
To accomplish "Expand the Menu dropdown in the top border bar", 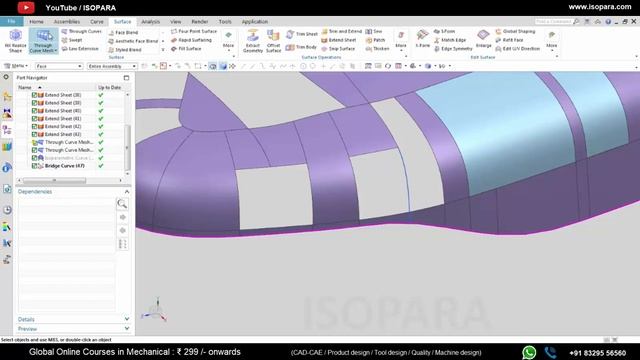I will [16, 66].
